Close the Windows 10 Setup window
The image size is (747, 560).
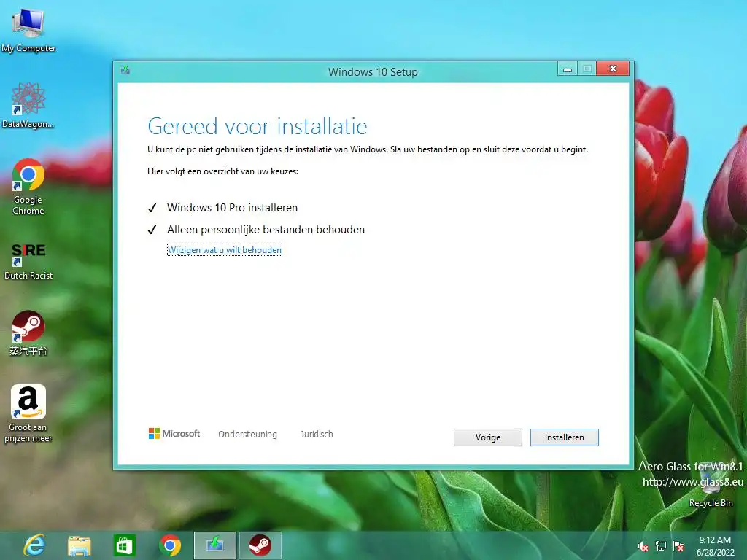click(x=613, y=69)
